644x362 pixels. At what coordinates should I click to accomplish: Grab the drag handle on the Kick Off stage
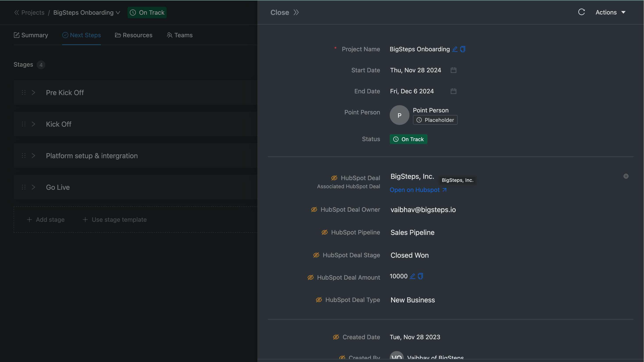click(23, 124)
